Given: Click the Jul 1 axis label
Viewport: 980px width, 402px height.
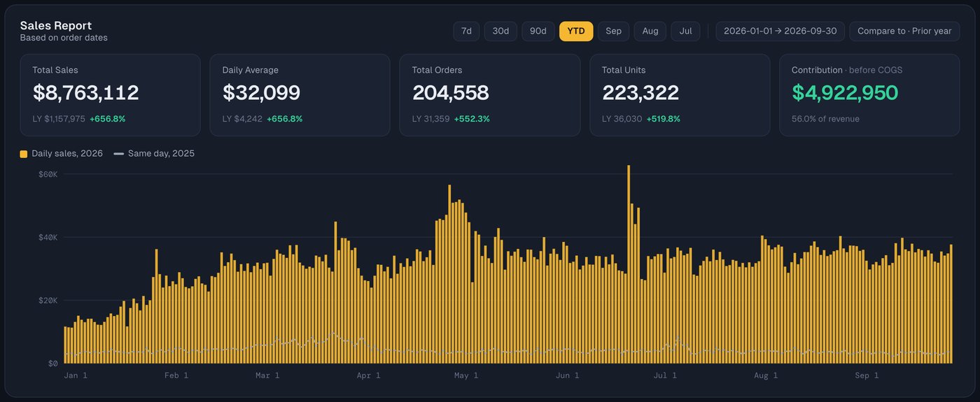Looking at the screenshot, I should click(665, 376).
